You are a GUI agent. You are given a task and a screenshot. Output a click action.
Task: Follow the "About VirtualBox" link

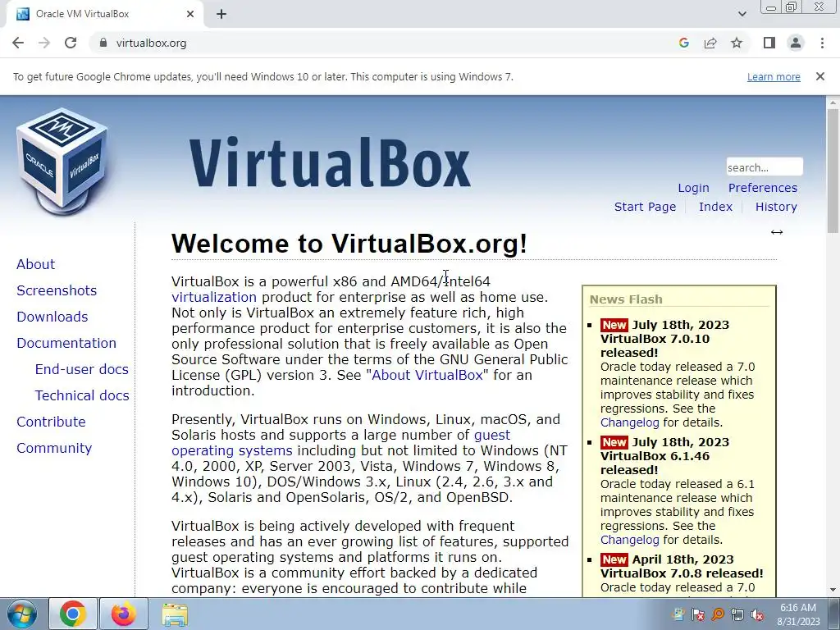click(x=427, y=375)
